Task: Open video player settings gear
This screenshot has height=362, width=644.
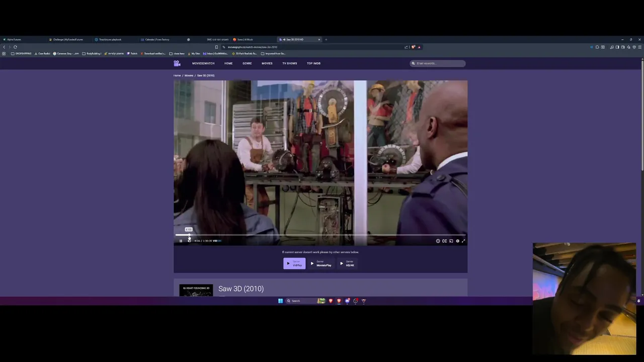Action: (457, 241)
